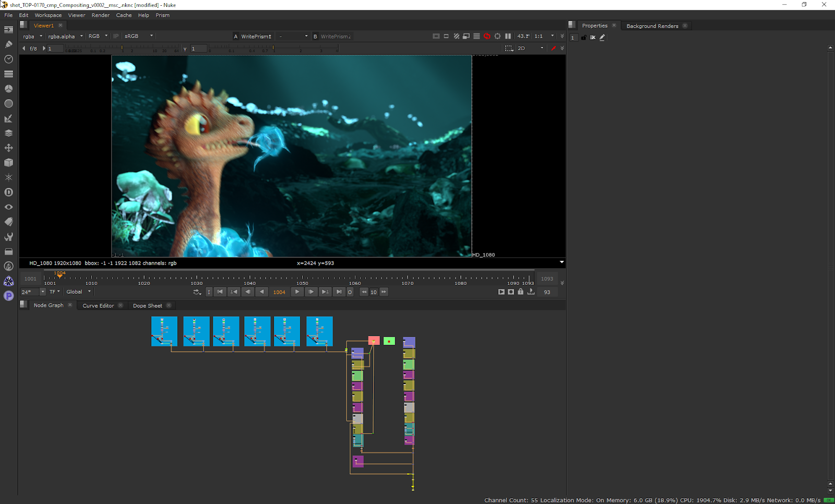Switch to the Curve Editor tab
The width and height of the screenshot is (835, 504).
pos(98,306)
